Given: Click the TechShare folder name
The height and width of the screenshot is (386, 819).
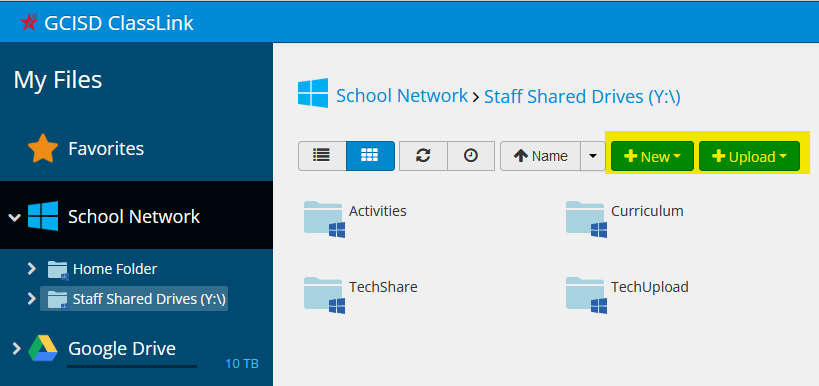Looking at the screenshot, I should click(383, 287).
